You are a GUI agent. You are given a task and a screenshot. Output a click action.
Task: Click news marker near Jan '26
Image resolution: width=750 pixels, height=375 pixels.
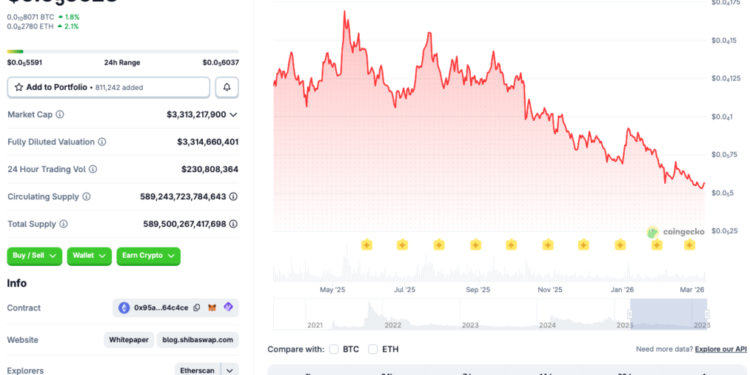(620, 245)
